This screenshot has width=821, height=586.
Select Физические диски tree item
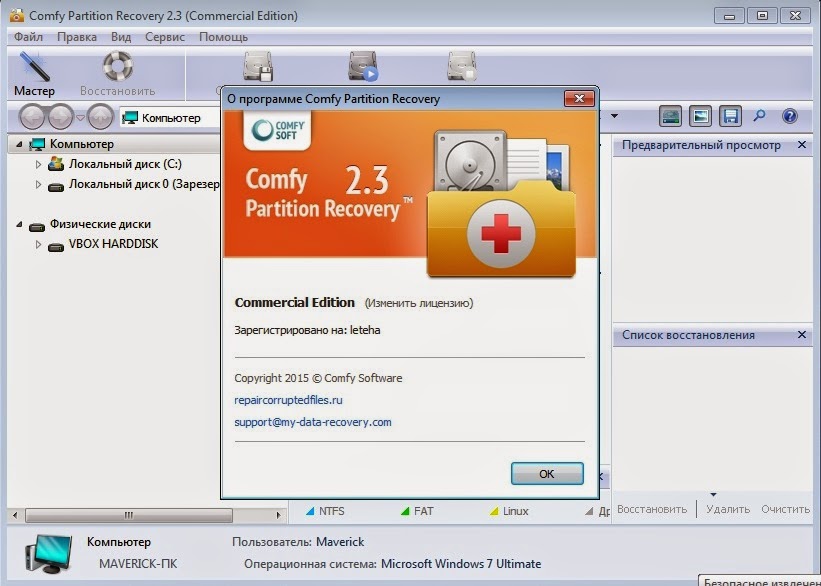point(100,224)
